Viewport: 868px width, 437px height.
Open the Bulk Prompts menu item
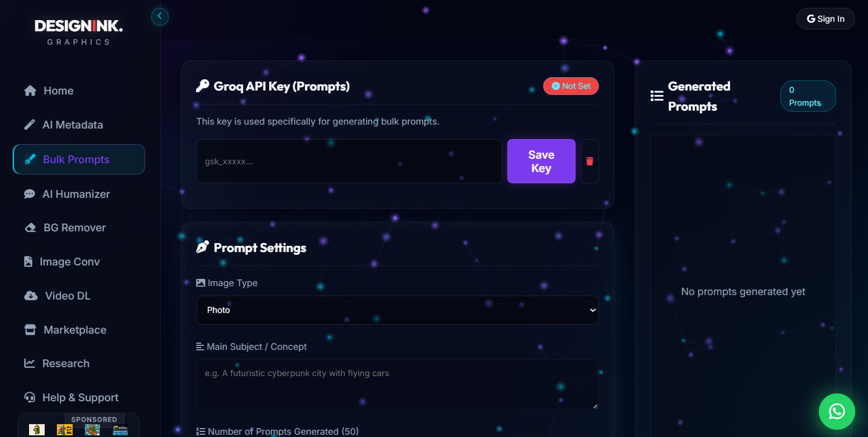(x=79, y=159)
